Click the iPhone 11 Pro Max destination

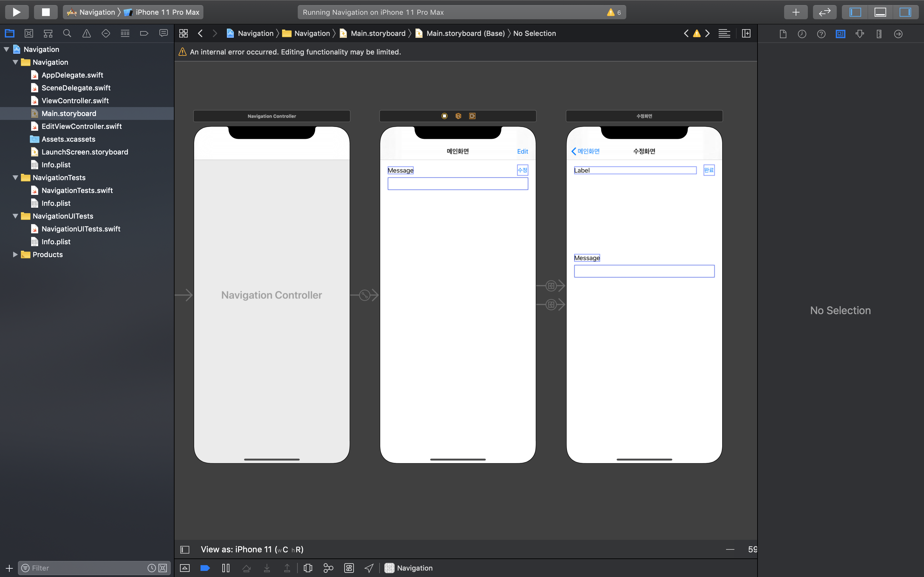[x=167, y=12]
